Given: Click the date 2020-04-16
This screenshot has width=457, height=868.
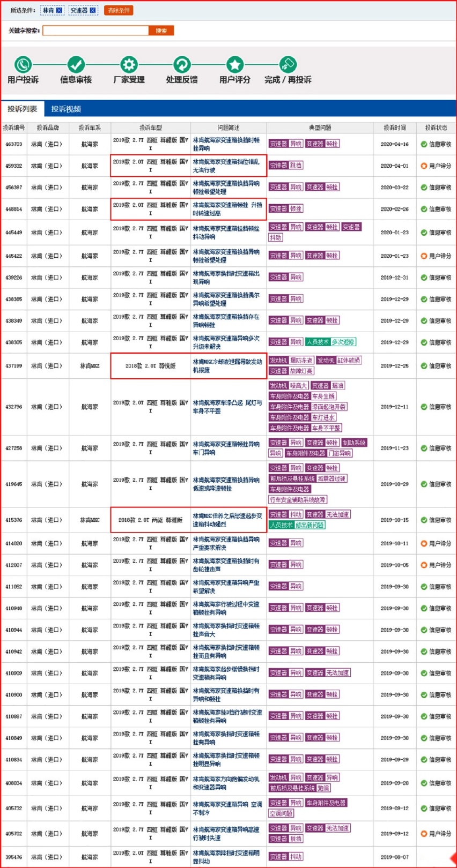Looking at the screenshot, I should tap(394, 144).
